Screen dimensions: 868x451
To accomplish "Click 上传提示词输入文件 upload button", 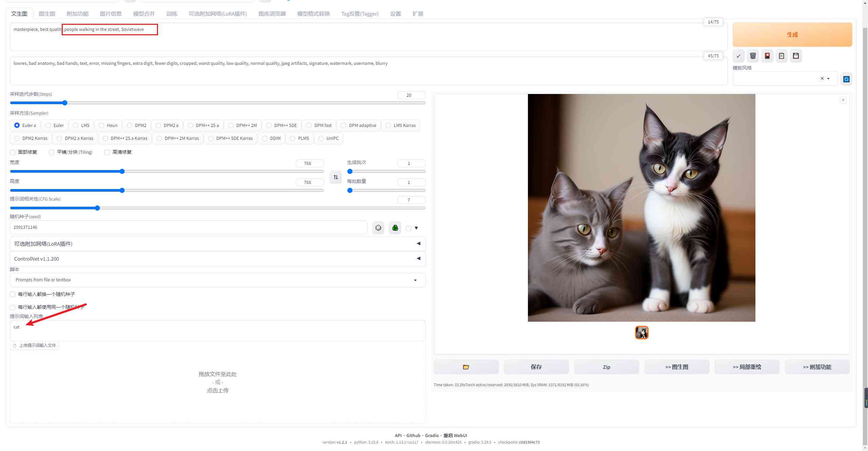I will (x=35, y=345).
